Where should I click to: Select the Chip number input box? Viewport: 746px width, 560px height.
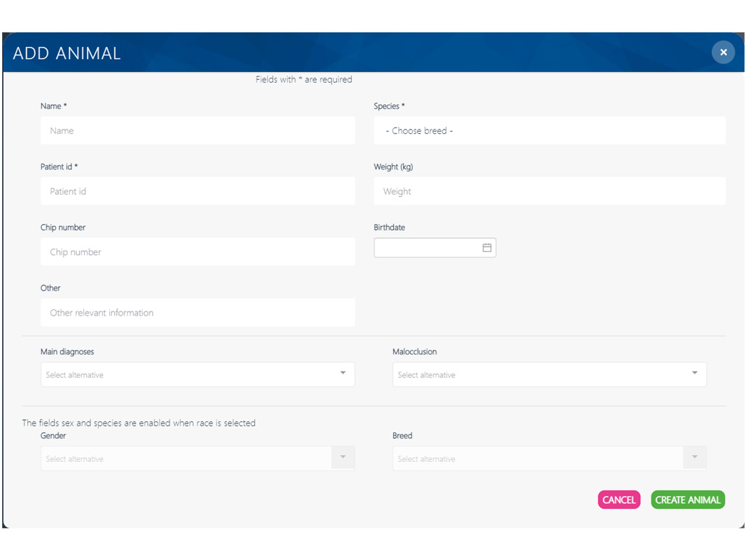pos(197,252)
